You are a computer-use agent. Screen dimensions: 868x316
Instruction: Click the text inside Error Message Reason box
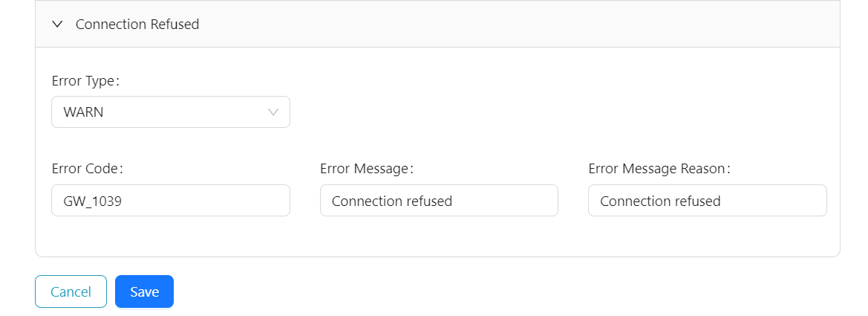660,201
